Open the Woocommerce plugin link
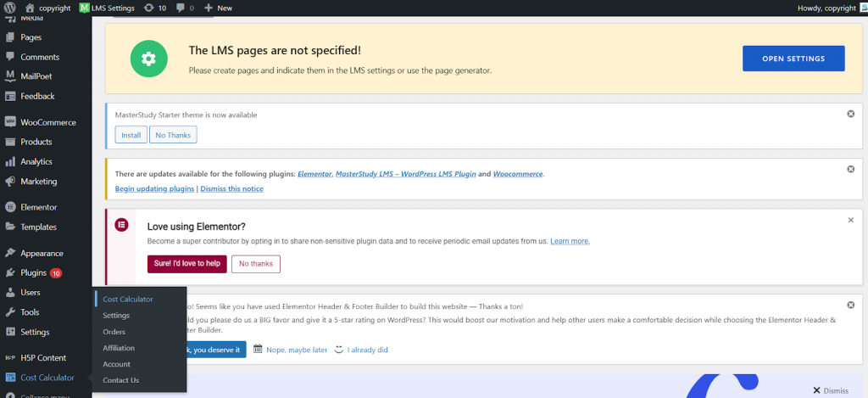Screen dimensions: 868x398 coord(518,173)
